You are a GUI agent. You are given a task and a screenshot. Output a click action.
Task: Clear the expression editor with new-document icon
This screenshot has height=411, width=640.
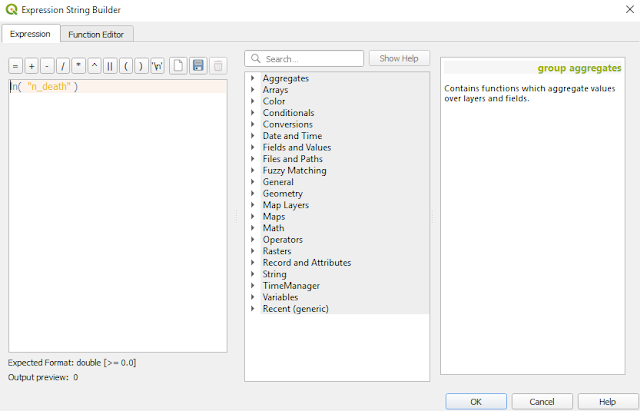click(178, 66)
